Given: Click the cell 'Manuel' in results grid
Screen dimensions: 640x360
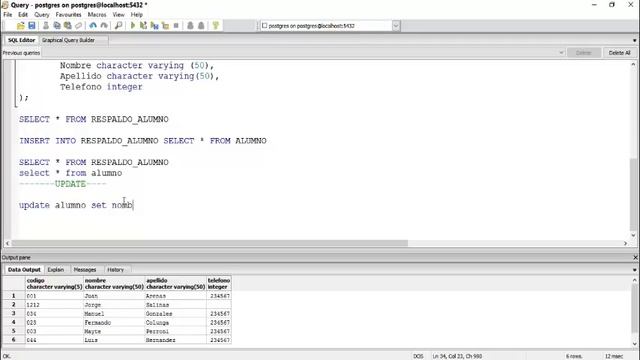Looking at the screenshot, I should (114, 313).
